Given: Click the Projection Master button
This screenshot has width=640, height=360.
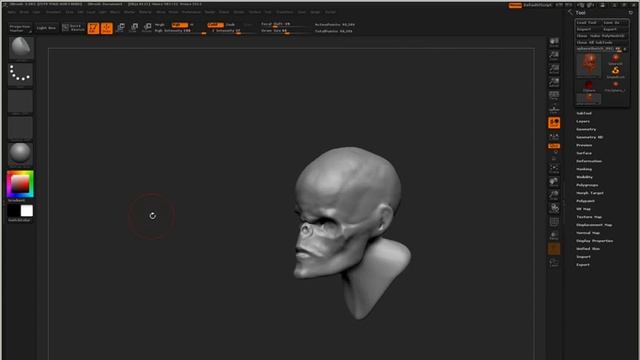Looking at the screenshot, I should [20, 28].
